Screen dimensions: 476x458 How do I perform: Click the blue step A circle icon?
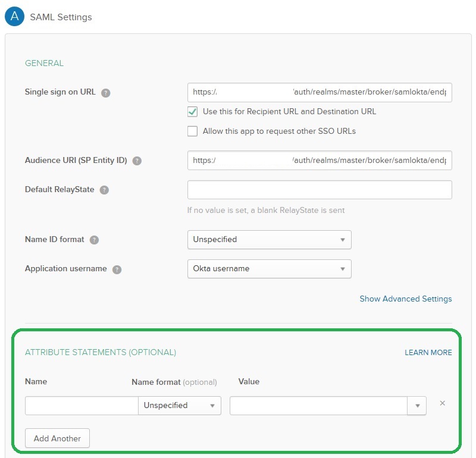click(14, 17)
